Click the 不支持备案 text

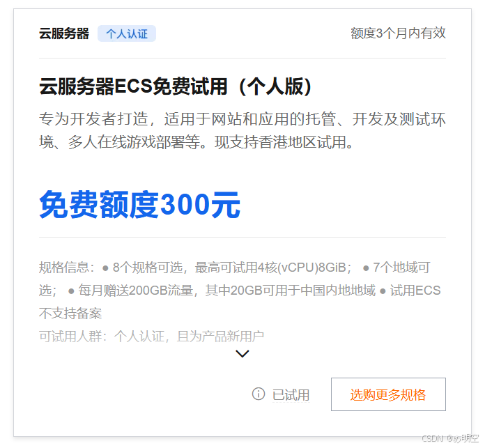tap(70, 314)
